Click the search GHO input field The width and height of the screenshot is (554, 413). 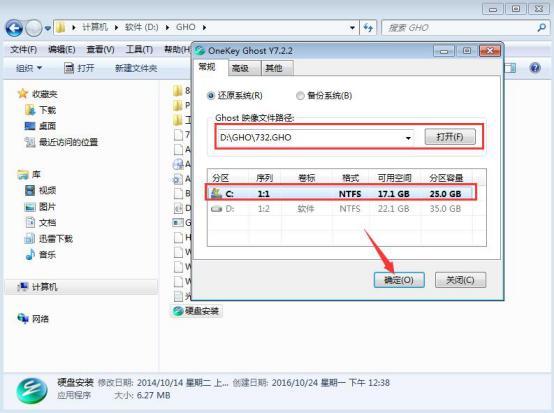459,28
